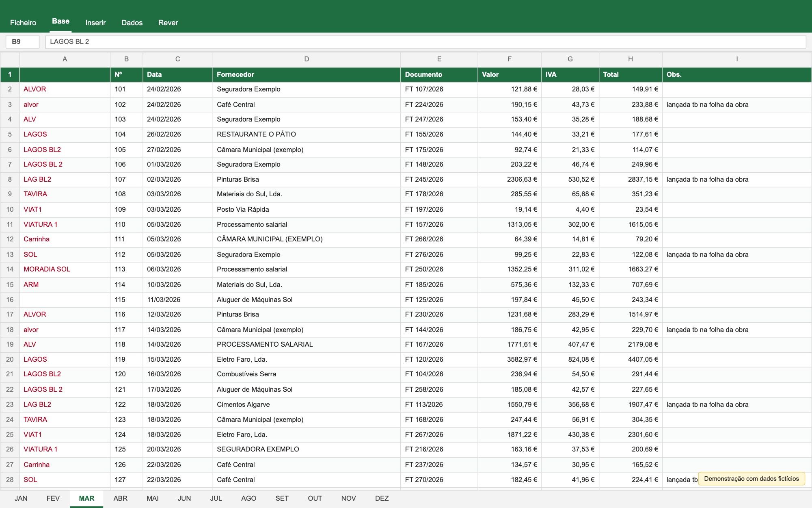Click supplier Cimentos Algarve
This screenshot has height=508, width=812.
(x=307, y=404)
